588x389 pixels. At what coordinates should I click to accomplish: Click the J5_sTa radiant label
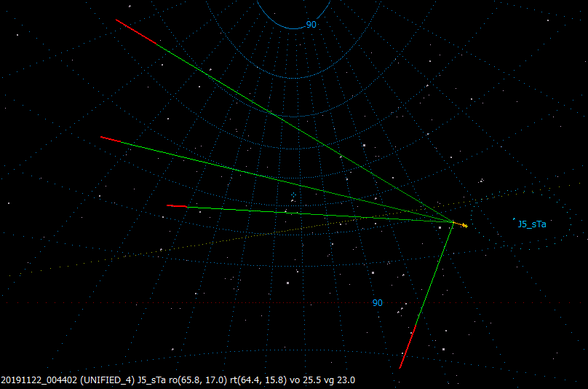point(532,224)
